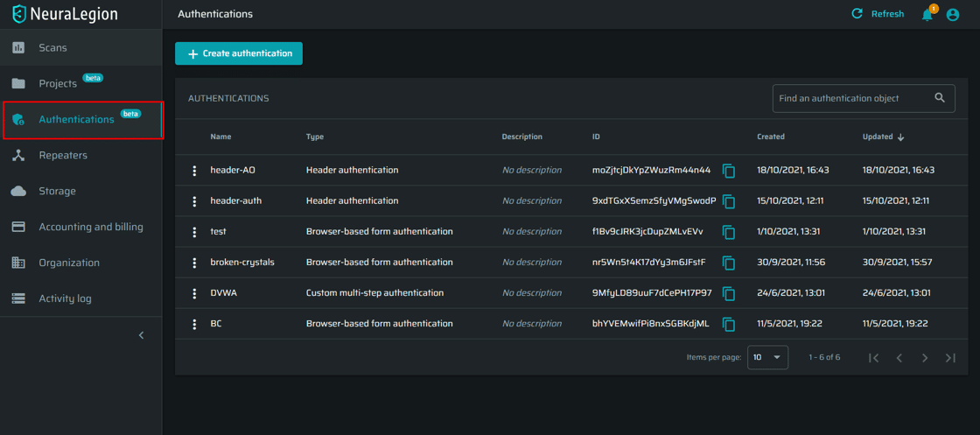
Task: Click the Description column header
Action: coord(521,137)
